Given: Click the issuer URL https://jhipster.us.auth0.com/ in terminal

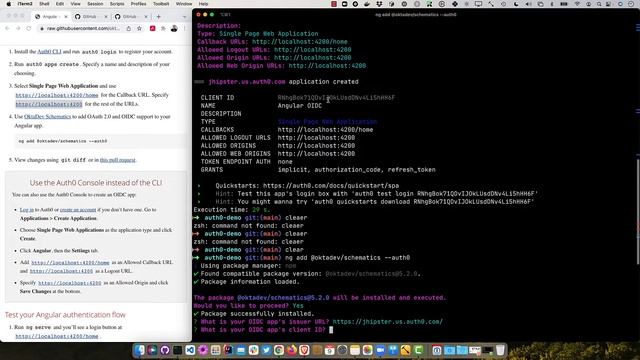Looking at the screenshot, I should [387, 322].
